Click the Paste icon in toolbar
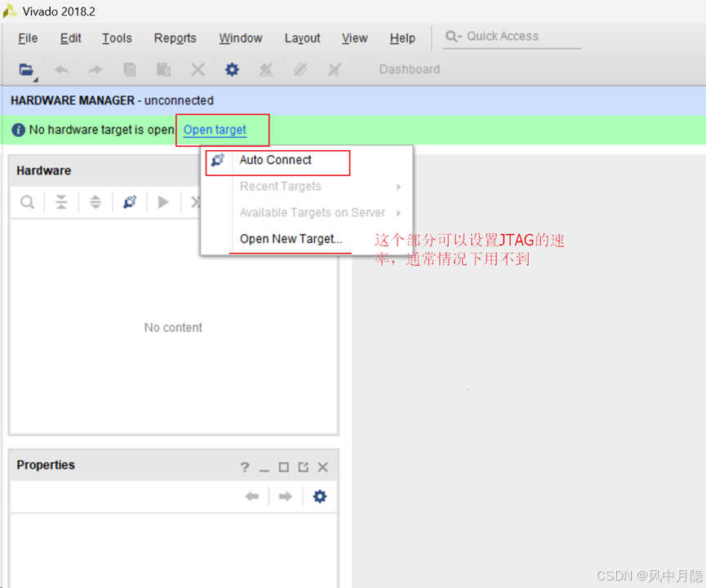 tap(163, 70)
